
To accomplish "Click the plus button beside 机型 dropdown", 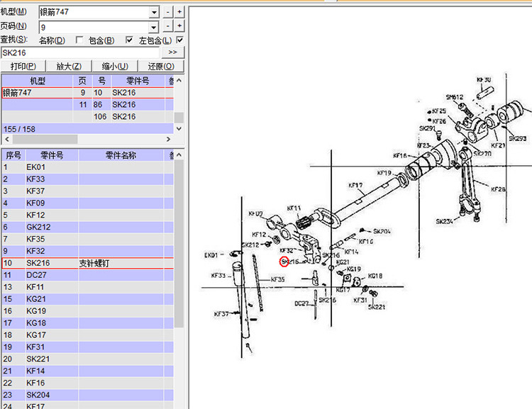I will pyautogui.click(x=179, y=12).
